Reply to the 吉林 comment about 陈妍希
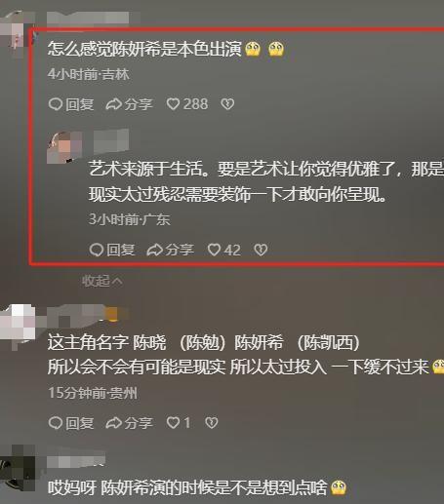Image resolution: width=444 pixels, height=504 pixels. click(x=71, y=104)
